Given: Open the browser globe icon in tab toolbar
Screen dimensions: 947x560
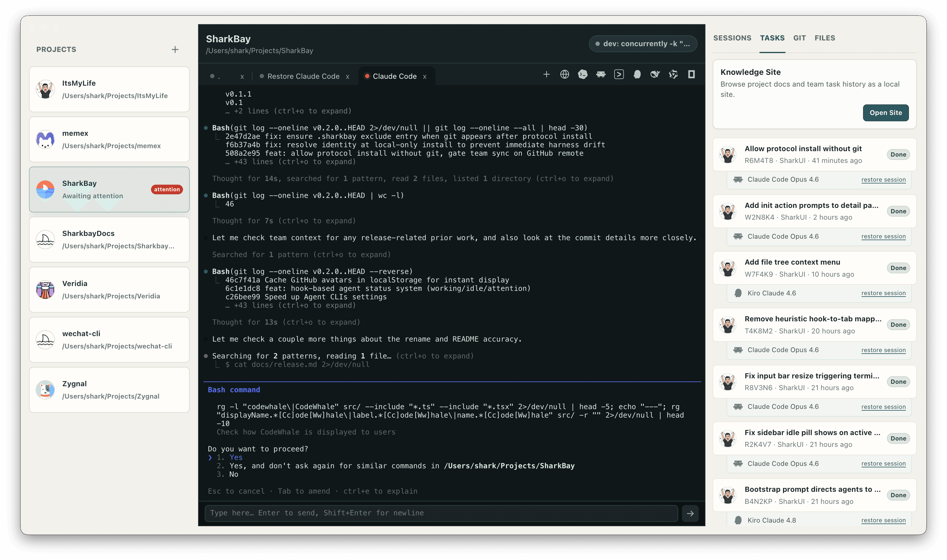Looking at the screenshot, I should (564, 74).
